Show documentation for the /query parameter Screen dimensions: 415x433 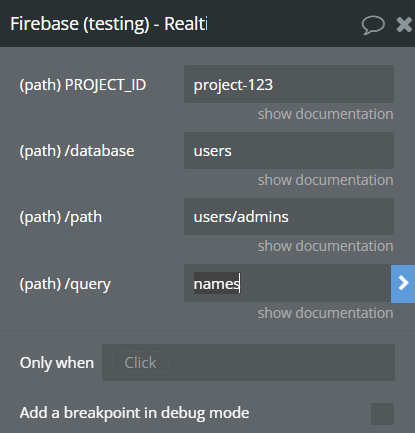coord(325,313)
